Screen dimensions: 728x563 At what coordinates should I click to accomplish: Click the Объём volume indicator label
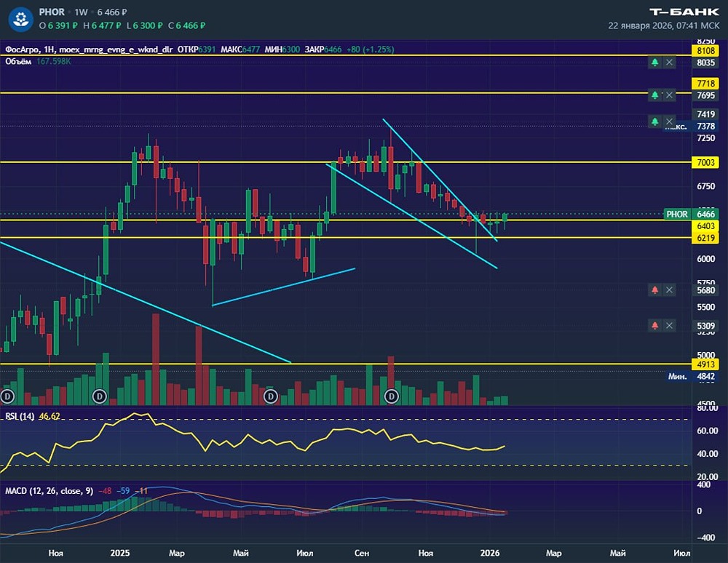18,61
